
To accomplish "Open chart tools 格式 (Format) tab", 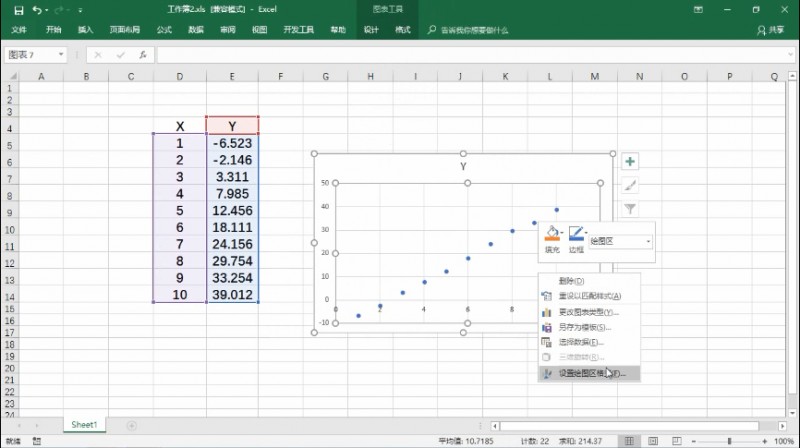I will (403, 30).
